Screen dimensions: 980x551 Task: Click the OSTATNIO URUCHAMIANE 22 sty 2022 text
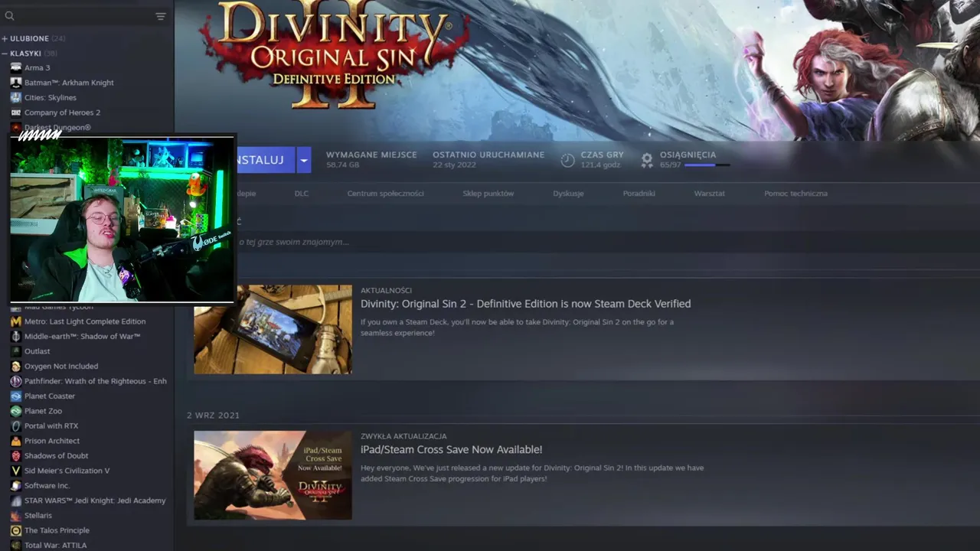(x=488, y=159)
